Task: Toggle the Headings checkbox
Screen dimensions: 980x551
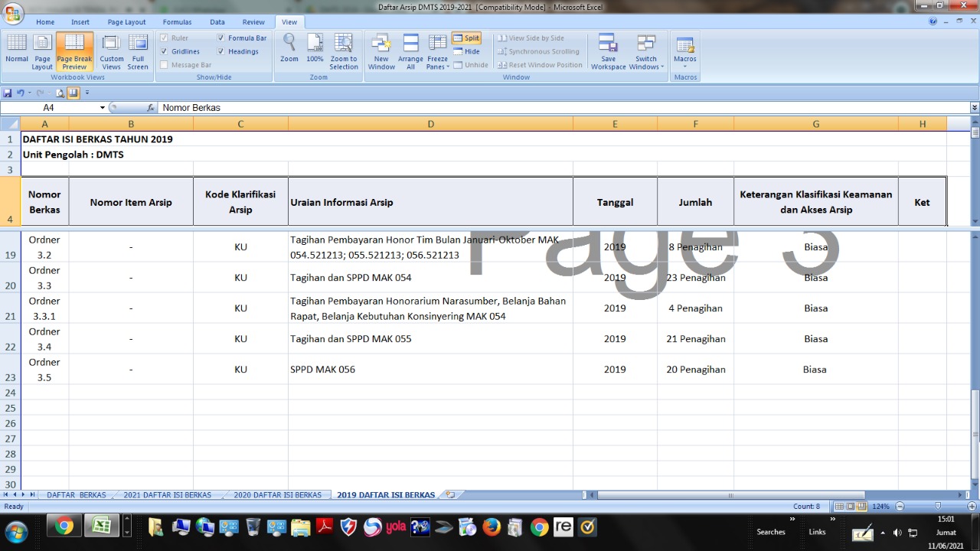Action: pyautogui.click(x=221, y=51)
